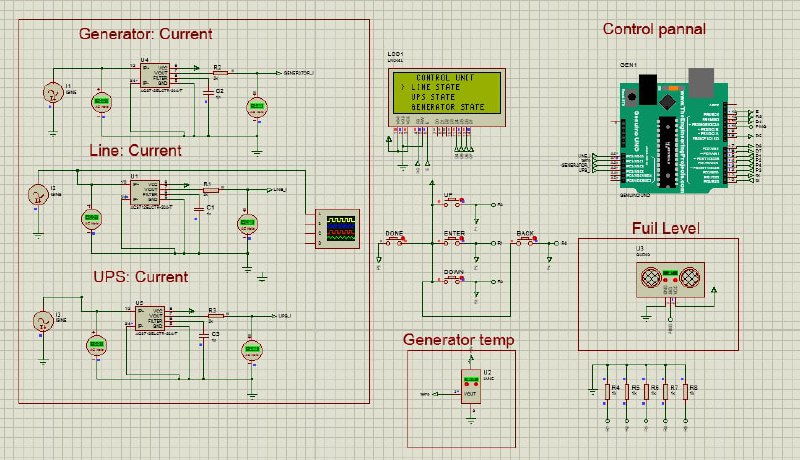Click the I2 sine current source
Viewport: 800px width, 460px height.
point(37,194)
